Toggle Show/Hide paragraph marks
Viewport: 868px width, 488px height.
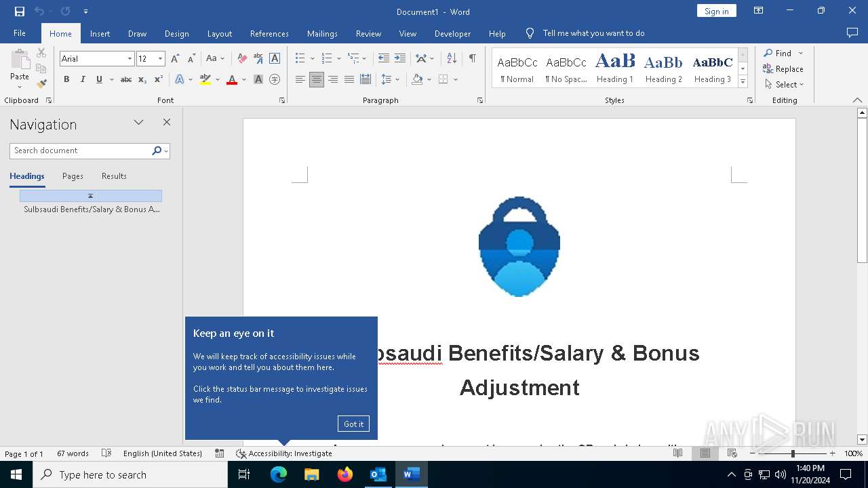472,58
